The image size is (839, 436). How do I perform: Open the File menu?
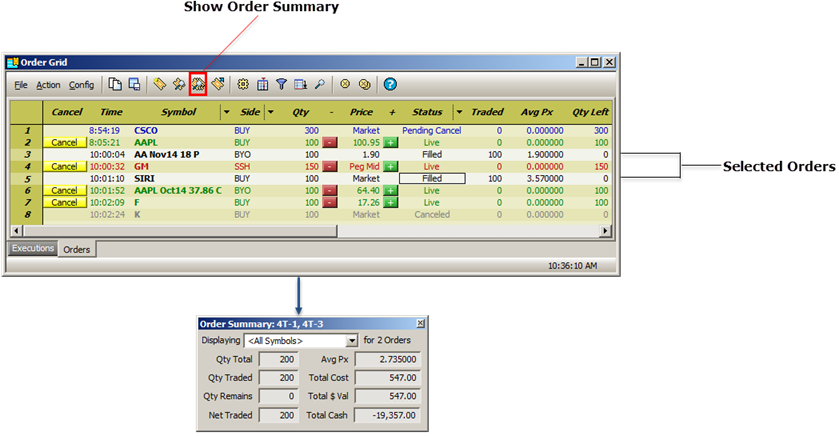tap(21, 85)
